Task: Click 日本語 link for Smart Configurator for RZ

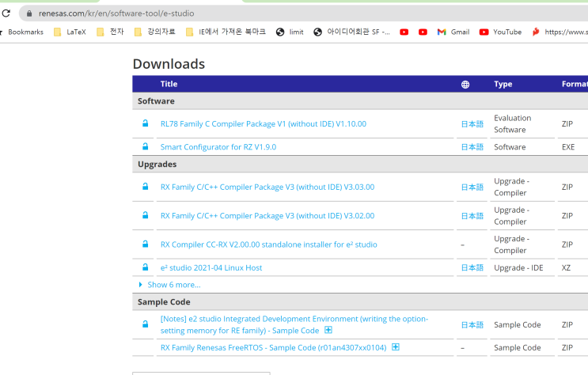Action: (472, 146)
